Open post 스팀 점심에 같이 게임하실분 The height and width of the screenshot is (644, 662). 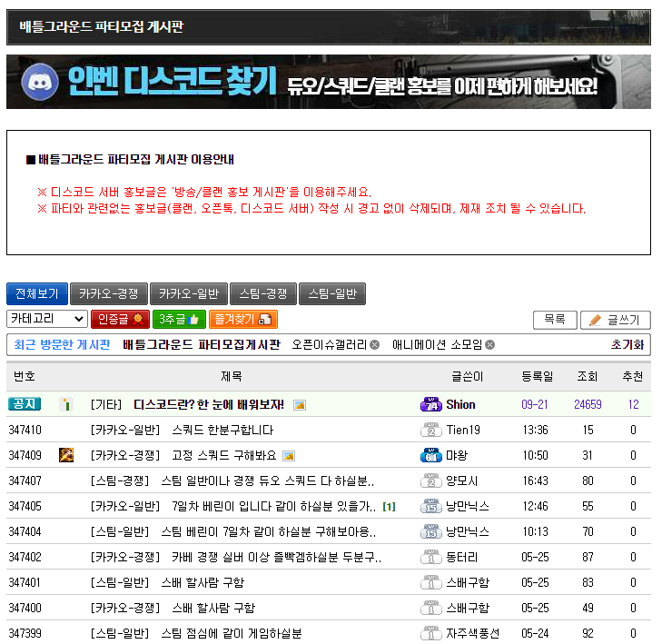tap(232, 633)
